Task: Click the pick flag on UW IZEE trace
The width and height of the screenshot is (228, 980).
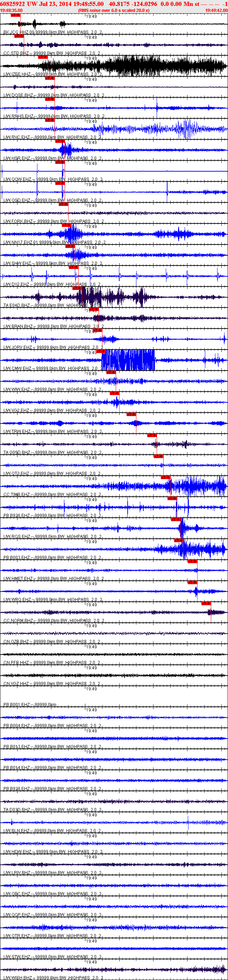Action: 43,57
